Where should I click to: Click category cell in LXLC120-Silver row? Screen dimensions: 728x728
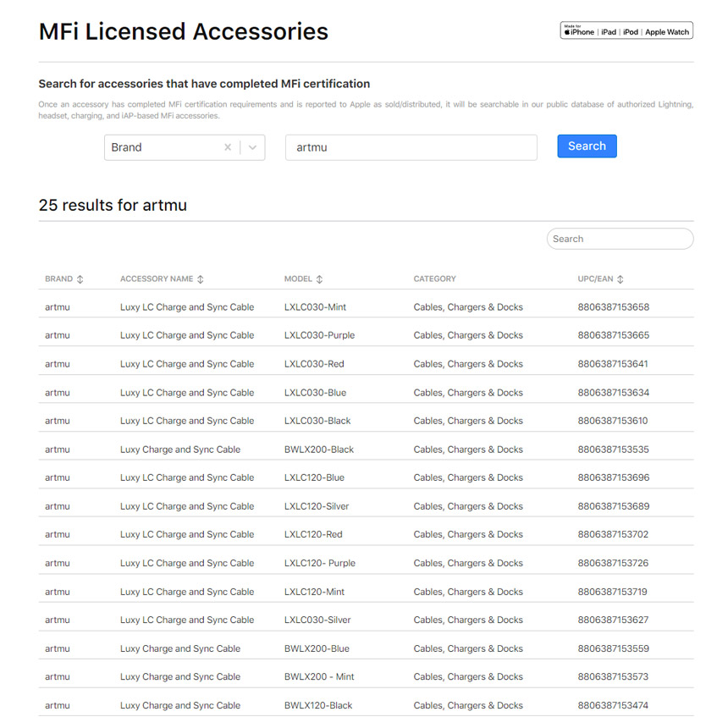coord(468,506)
